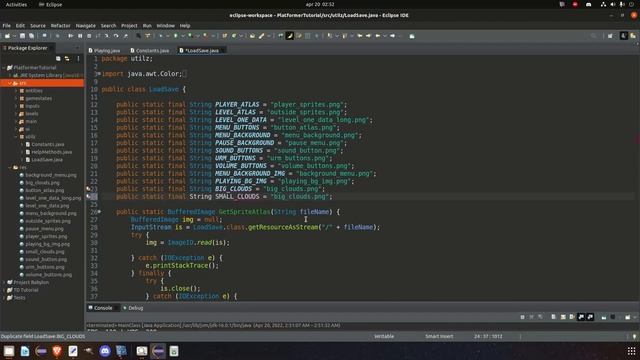Toggle Scroll Lock in Console toolbar
This screenshot has width=640, height=360.
(563, 317)
